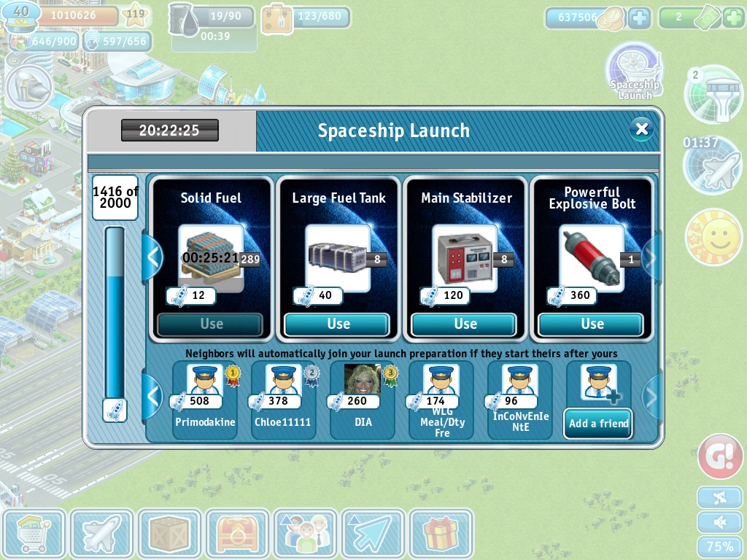Open the gift box menu
This screenshot has height=560, width=747.
click(x=441, y=534)
